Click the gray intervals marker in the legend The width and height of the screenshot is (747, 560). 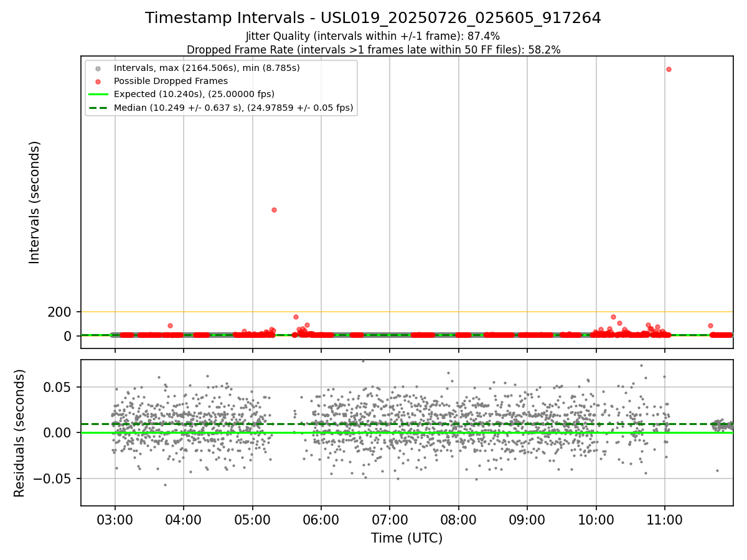[98, 68]
